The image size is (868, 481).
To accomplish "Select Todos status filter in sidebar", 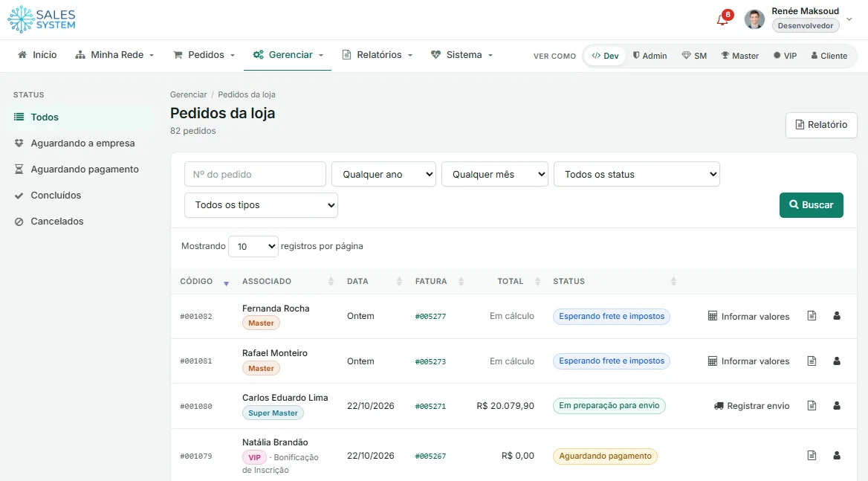I will [x=82, y=117].
